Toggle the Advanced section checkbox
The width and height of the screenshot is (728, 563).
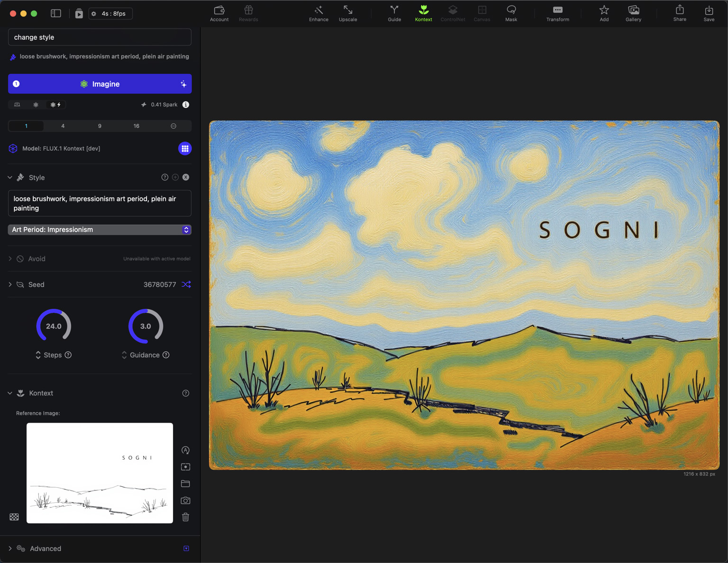coord(186,548)
